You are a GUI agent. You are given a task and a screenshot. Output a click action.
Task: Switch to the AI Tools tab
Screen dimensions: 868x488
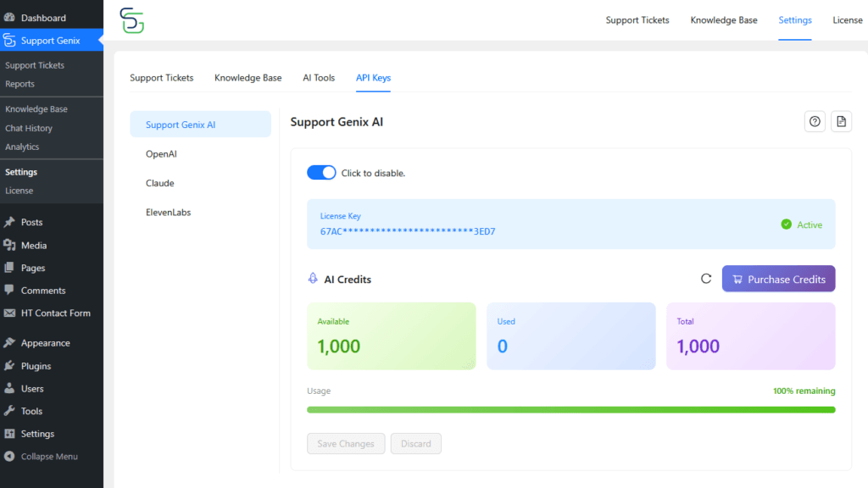(x=319, y=78)
